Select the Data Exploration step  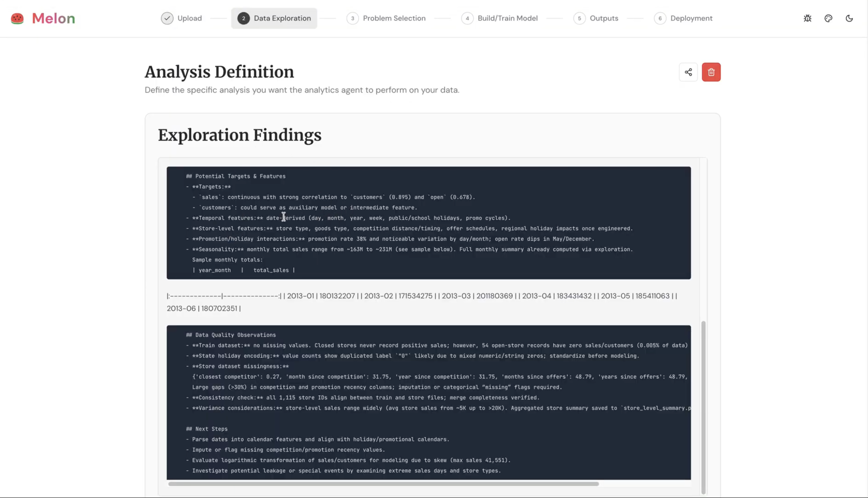coord(282,18)
